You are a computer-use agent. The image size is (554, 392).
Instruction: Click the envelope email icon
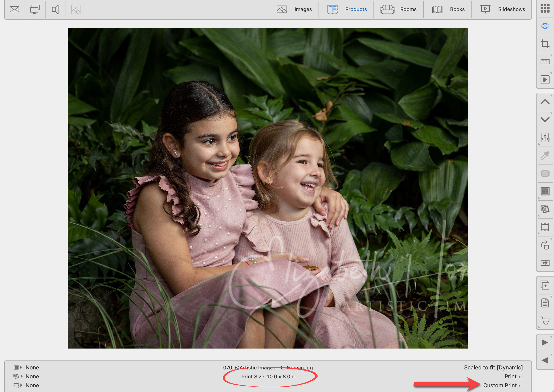(x=14, y=9)
